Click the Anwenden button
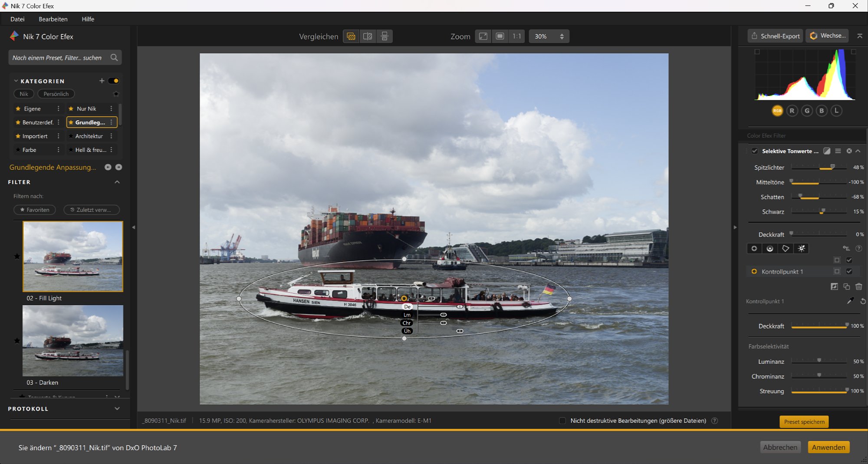This screenshot has height=464, width=868. coord(829,447)
